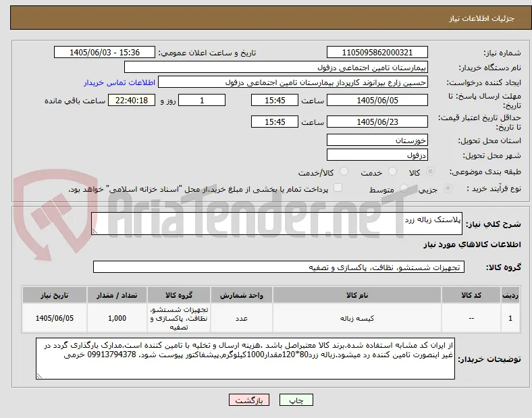This screenshot has width=532, height=418.
Task: Click the بازگشت back button
Action: [249, 400]
